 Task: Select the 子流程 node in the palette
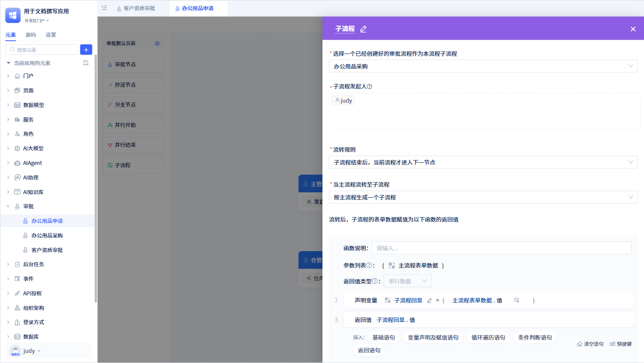pos(133,165)
